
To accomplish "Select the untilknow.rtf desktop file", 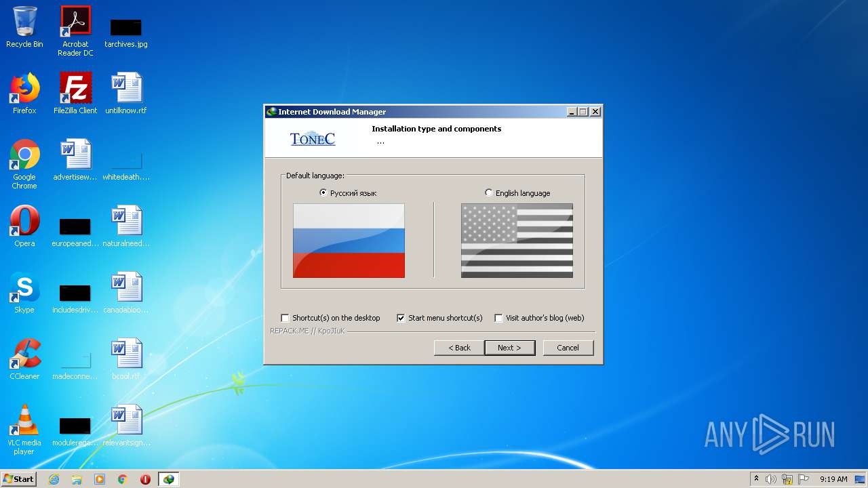I will tap(126, 94).
